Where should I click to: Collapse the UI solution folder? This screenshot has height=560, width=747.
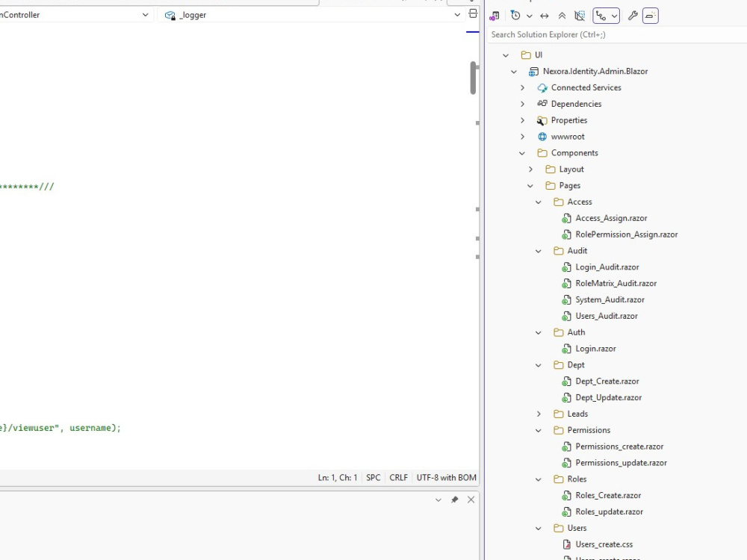point(506,55)
